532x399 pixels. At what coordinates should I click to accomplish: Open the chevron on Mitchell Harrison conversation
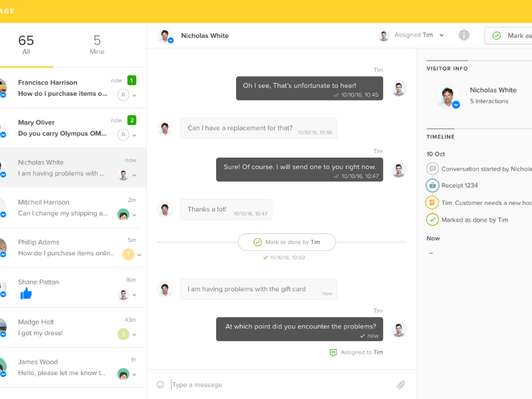tap(135, 215)
